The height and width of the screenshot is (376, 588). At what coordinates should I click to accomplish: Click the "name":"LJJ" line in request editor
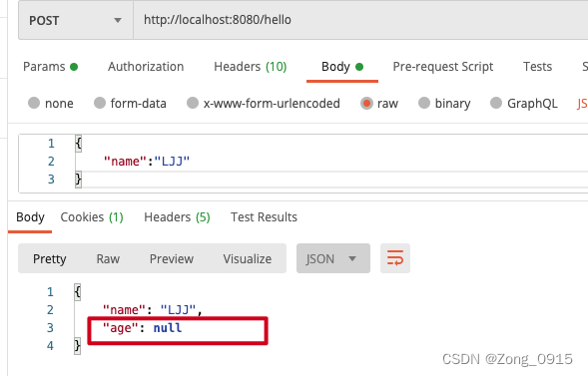pos(147,162)
